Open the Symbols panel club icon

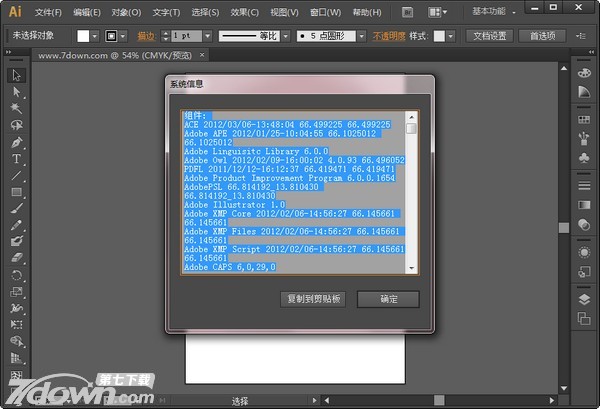pyautogui.click(x=584, y=158)
